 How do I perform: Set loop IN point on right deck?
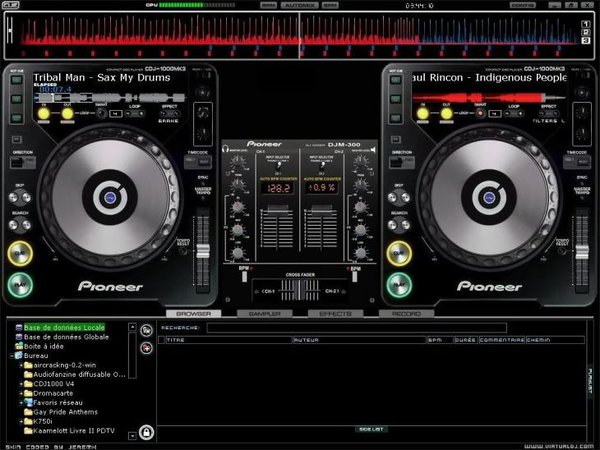tap(422, 113)
